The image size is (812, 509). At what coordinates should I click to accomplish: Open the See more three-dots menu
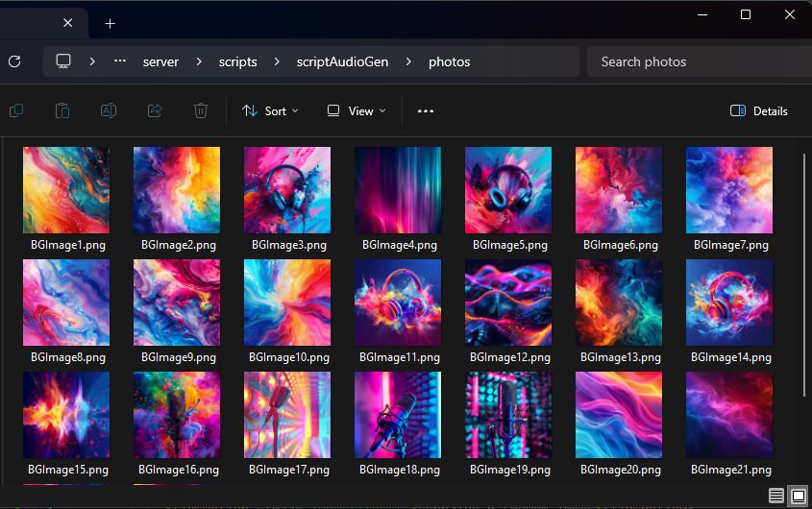pyautogui.click(x=426, y=110)
